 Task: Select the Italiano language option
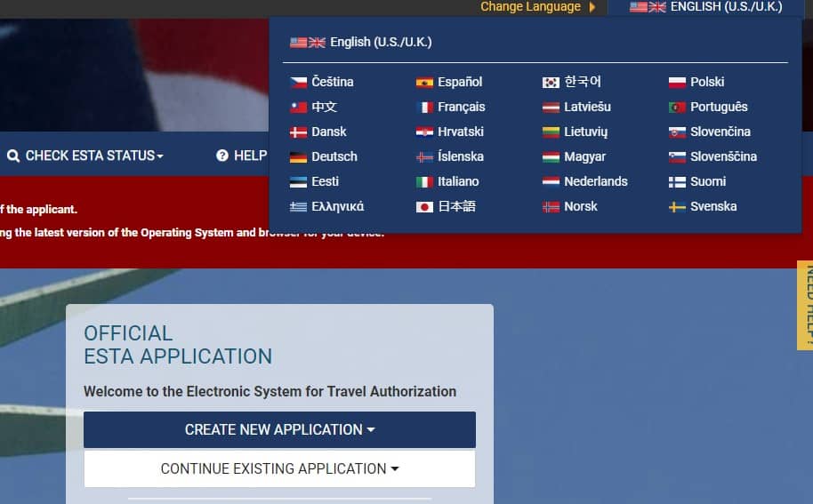447,181
